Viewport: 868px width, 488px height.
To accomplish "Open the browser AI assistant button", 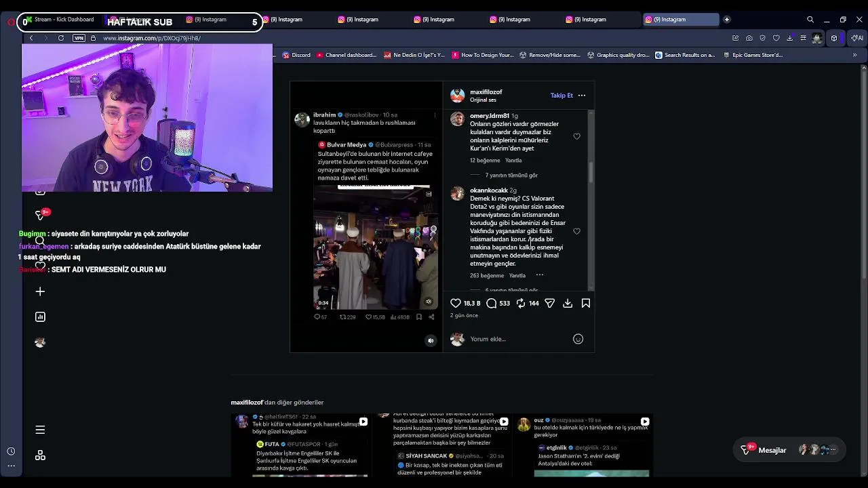I will (x=858, y=38).
